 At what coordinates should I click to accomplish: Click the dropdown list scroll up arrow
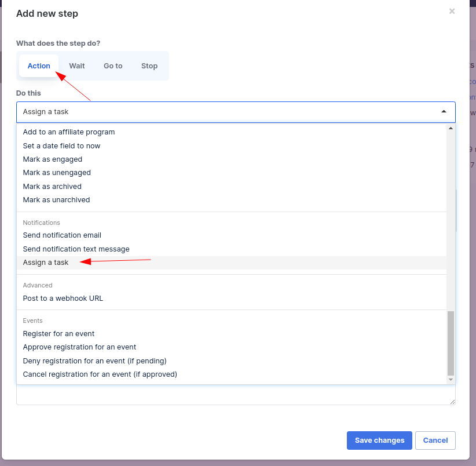click(451, 128)
